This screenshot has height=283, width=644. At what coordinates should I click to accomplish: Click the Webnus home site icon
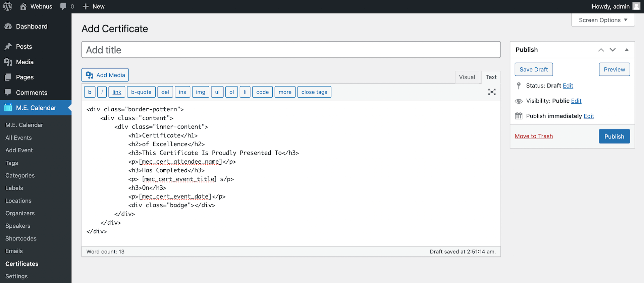[23, 6]
